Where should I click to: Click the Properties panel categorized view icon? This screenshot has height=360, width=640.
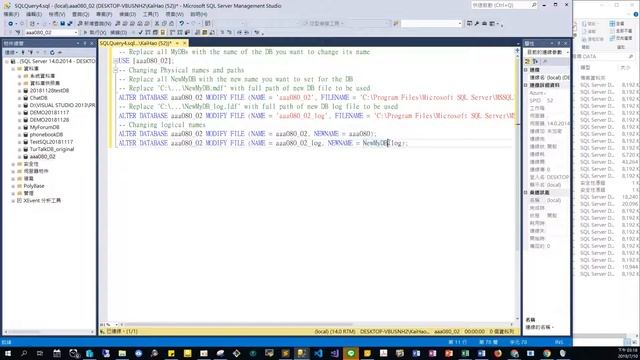[x=528, y=61]
